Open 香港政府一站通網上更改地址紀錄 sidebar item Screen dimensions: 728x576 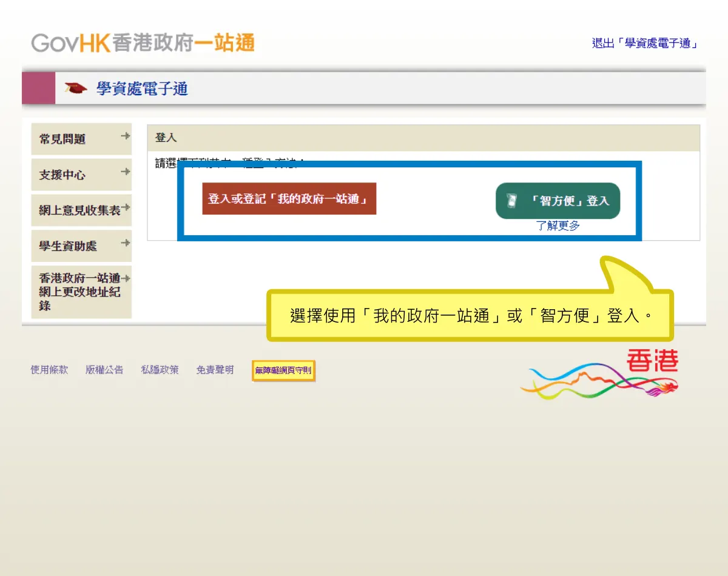(x=81, y=292)
